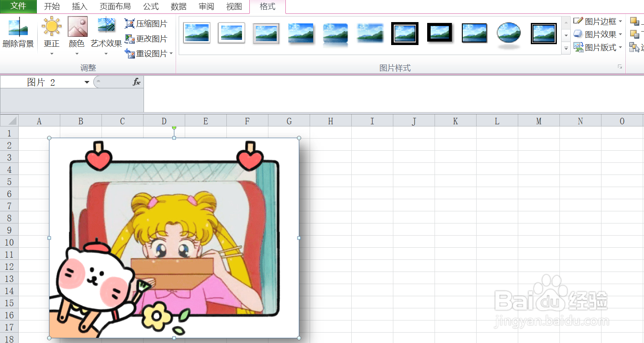
Task: Open the File (文件) tab
Action: coord(18,6)
